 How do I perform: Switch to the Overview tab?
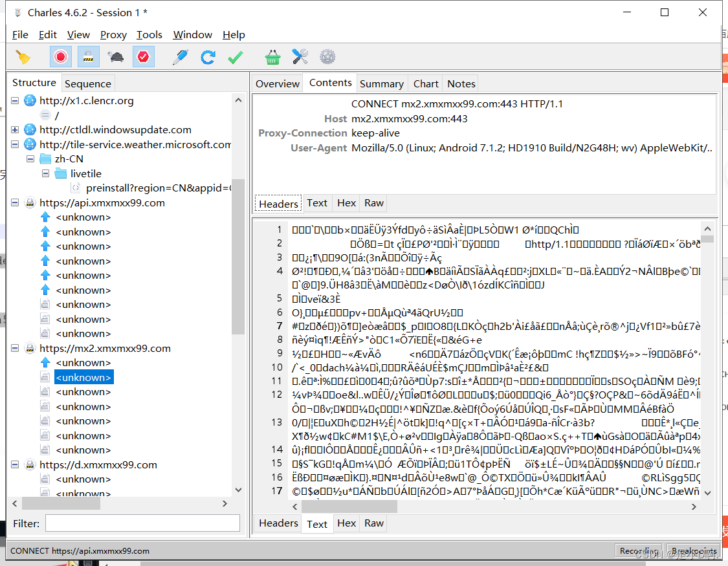(277, 83)
